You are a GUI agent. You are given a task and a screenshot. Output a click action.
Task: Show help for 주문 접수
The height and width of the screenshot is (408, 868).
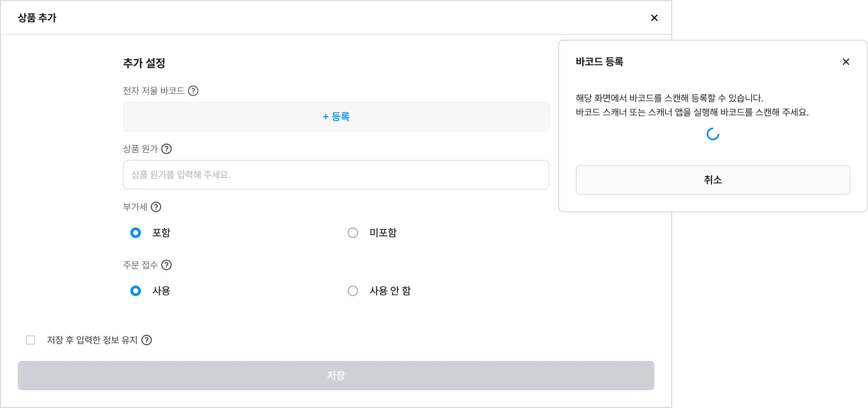[x=166, y=265]
